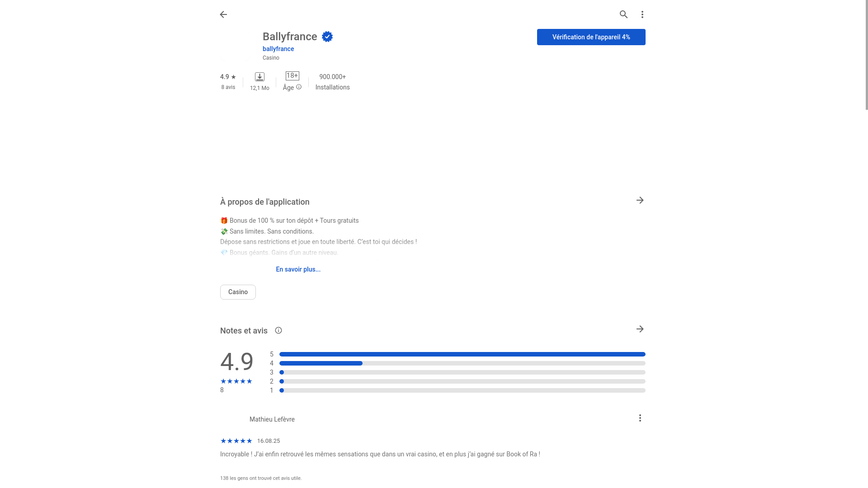Click the 900.000+ installations count

pyautogui.click(x=332, y=77)
